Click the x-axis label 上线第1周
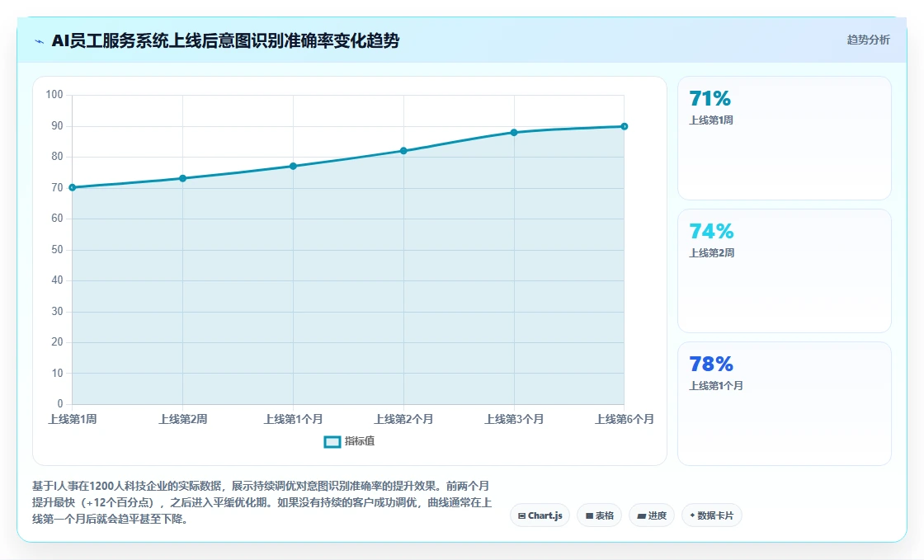The width and height of the screenshot is (924, 560). click(x=73, y=419)
